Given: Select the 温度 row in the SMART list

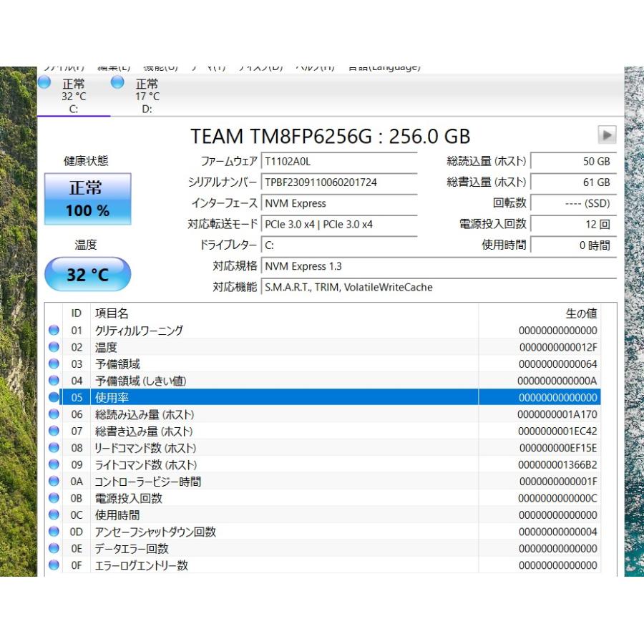Looking at the screenshot, I should click(323, 347).
